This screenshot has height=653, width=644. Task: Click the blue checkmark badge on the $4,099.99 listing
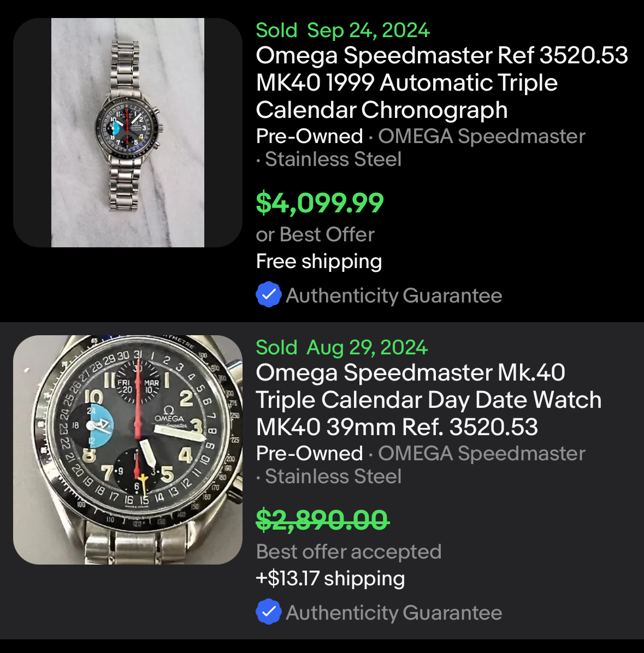click(268, 295)
